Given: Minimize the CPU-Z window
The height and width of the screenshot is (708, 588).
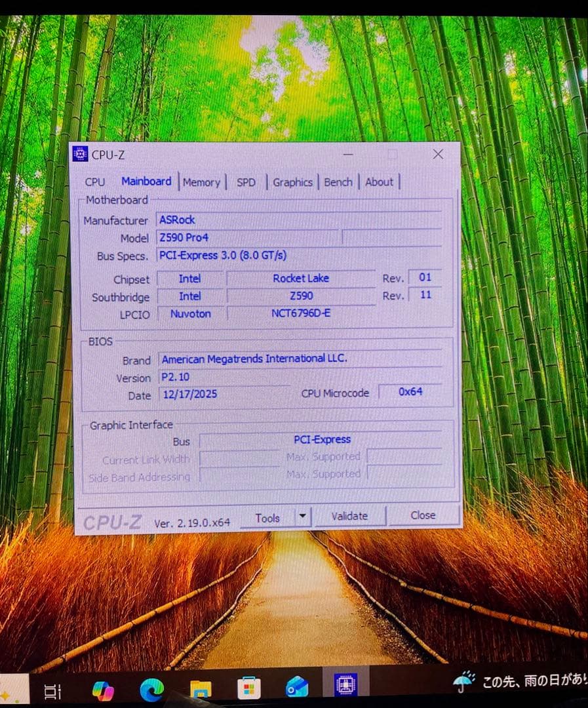Looking at the screenshot, I should coord(348,155).
